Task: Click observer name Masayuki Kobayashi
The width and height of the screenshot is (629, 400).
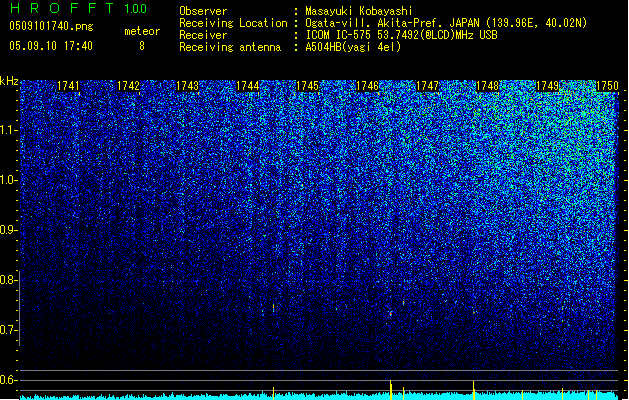Action: coord(359,11)
